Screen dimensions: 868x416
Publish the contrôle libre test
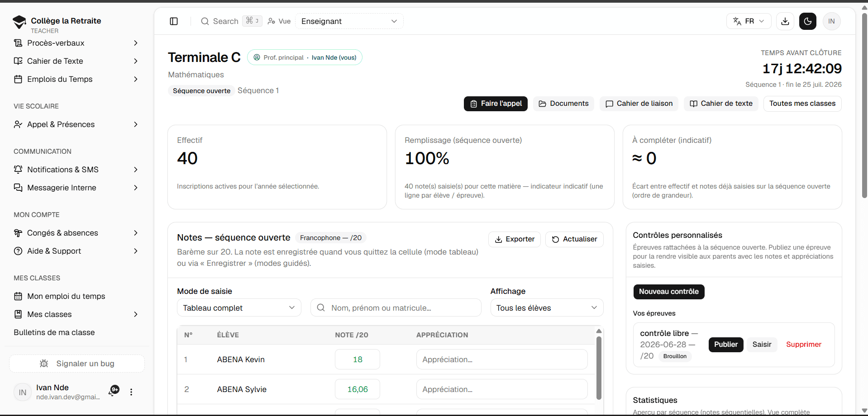click(726, 345)
